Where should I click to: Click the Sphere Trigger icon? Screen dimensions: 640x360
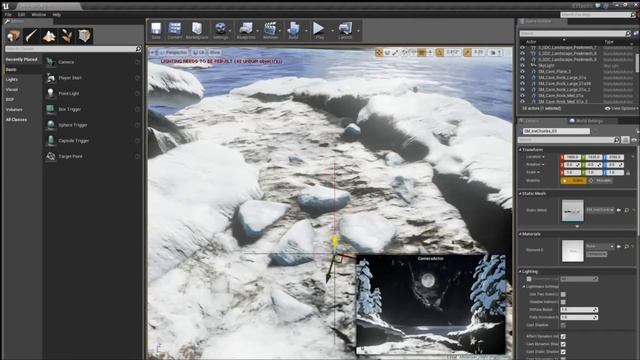point(51,125)
